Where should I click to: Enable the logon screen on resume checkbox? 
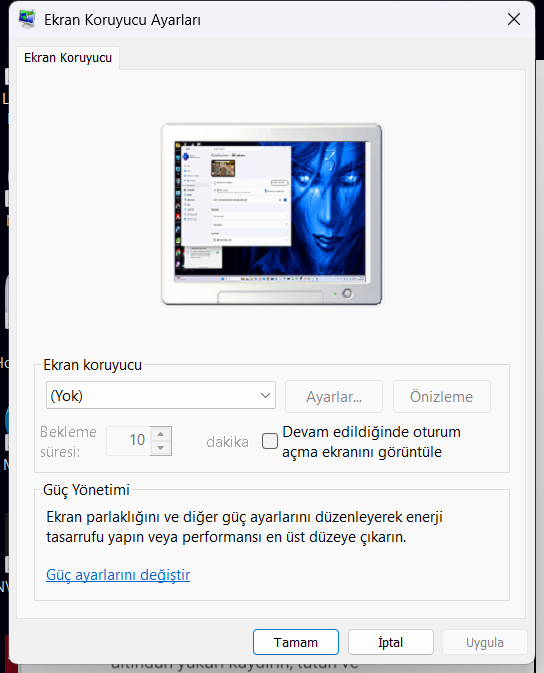click(270, 441)
